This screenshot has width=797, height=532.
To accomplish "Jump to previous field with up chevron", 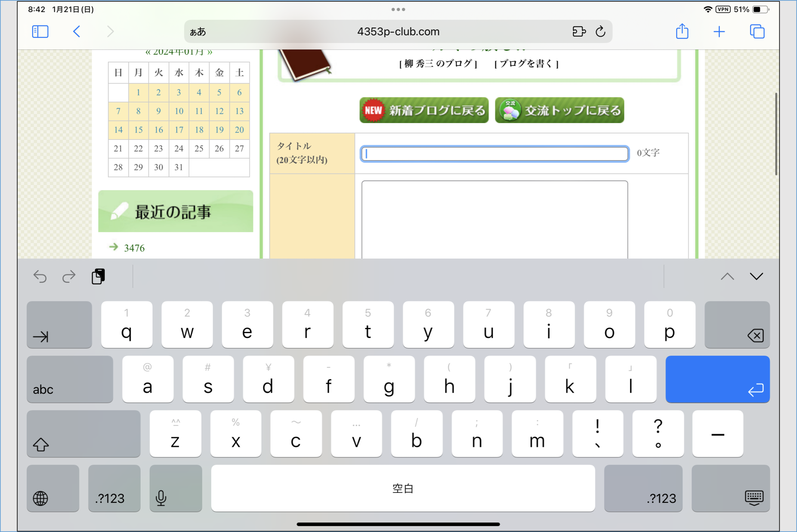I will (727, 276).
